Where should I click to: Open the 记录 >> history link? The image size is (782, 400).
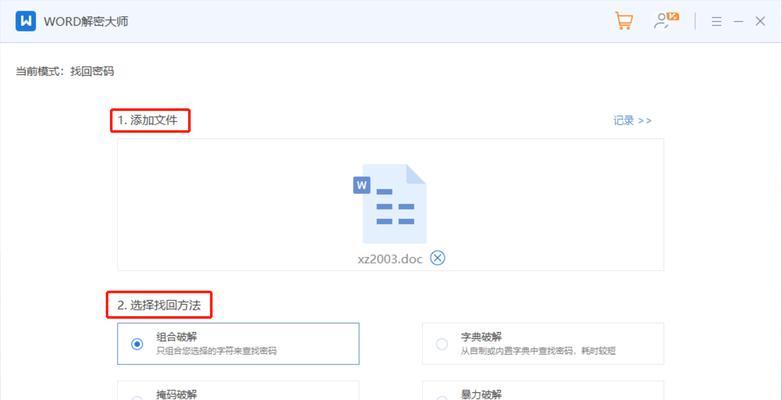click(x=632, y=121)
